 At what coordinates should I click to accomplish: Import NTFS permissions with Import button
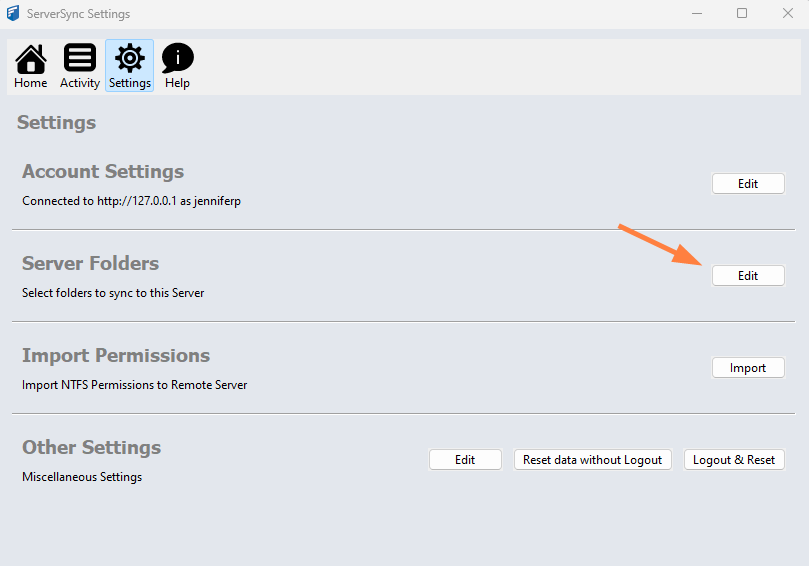coord(748,368)
